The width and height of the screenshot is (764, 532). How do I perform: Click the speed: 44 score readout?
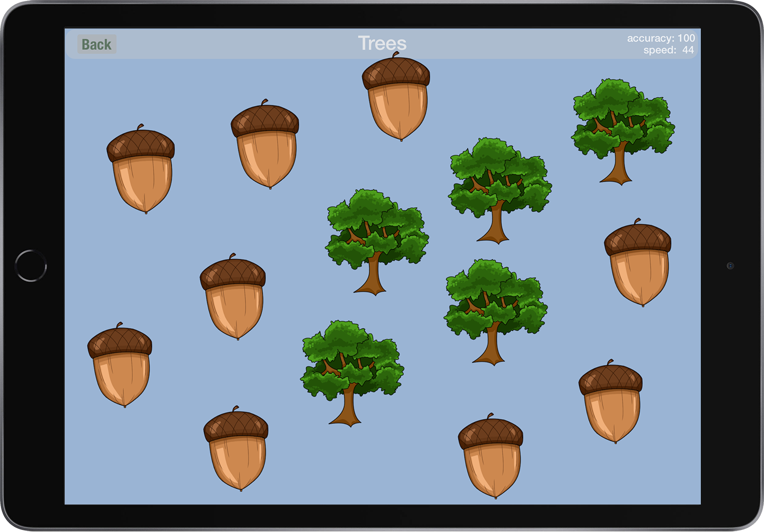(668, 50)
